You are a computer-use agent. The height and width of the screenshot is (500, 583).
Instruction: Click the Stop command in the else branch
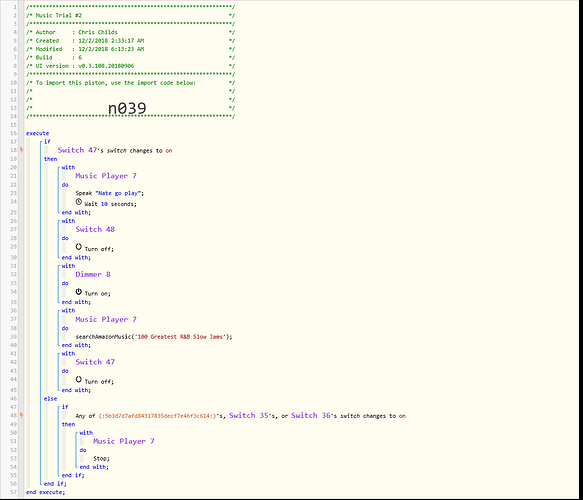[x=102, y=458]
